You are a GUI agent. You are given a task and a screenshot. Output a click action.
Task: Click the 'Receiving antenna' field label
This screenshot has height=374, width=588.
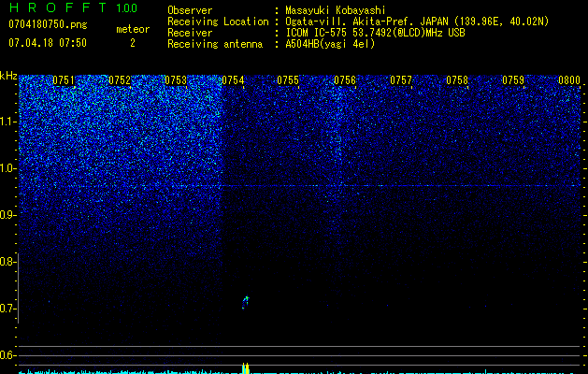coord(215,44)
